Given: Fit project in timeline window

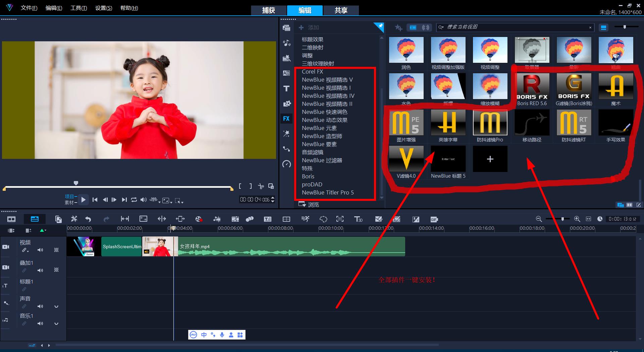Looking at the screenshot, I should (588, 219).
